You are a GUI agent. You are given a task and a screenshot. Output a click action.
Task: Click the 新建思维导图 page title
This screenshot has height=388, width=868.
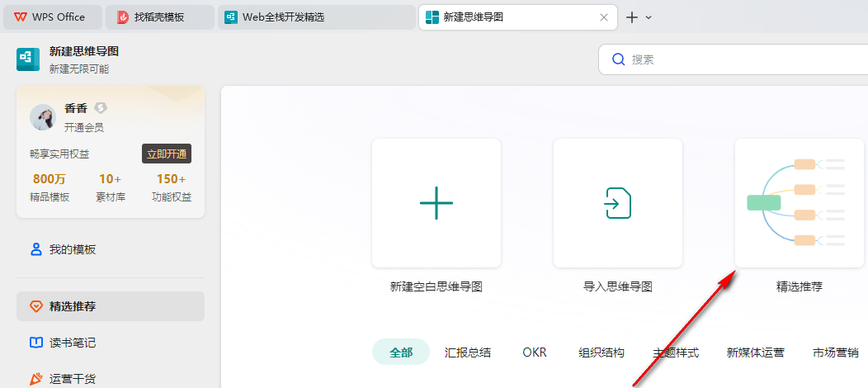(x=84, y=51)
